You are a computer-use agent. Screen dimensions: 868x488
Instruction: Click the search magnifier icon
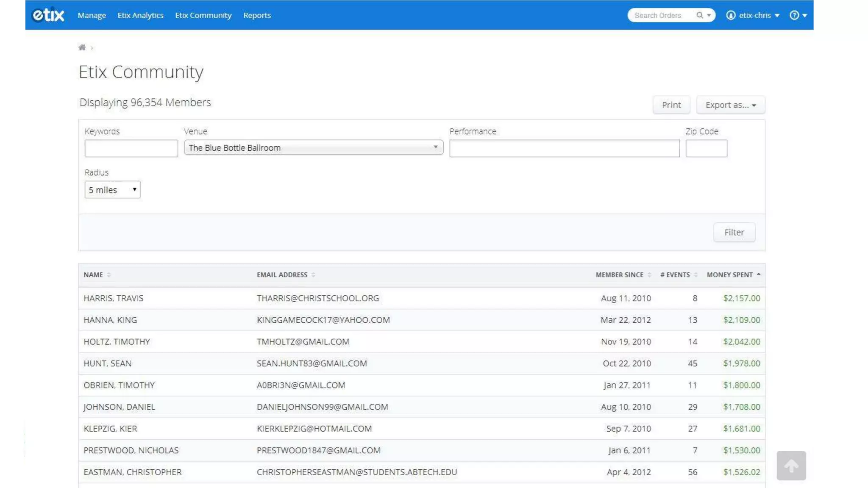pyautogui.click(x=699, y=15)
